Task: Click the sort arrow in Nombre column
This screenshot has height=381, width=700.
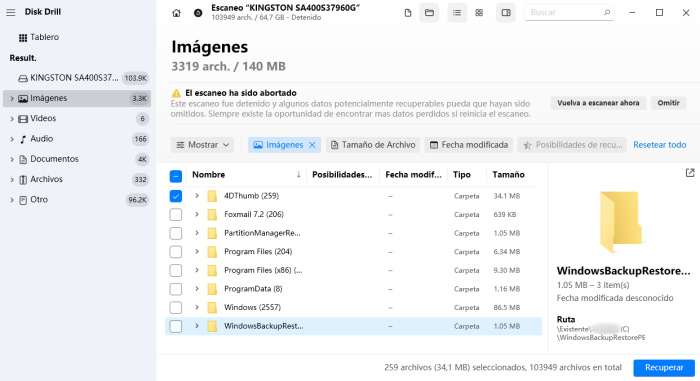Action: click(x=299, y=175)
